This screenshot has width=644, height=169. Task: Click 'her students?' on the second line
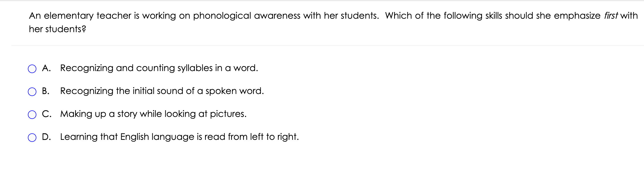57,29
